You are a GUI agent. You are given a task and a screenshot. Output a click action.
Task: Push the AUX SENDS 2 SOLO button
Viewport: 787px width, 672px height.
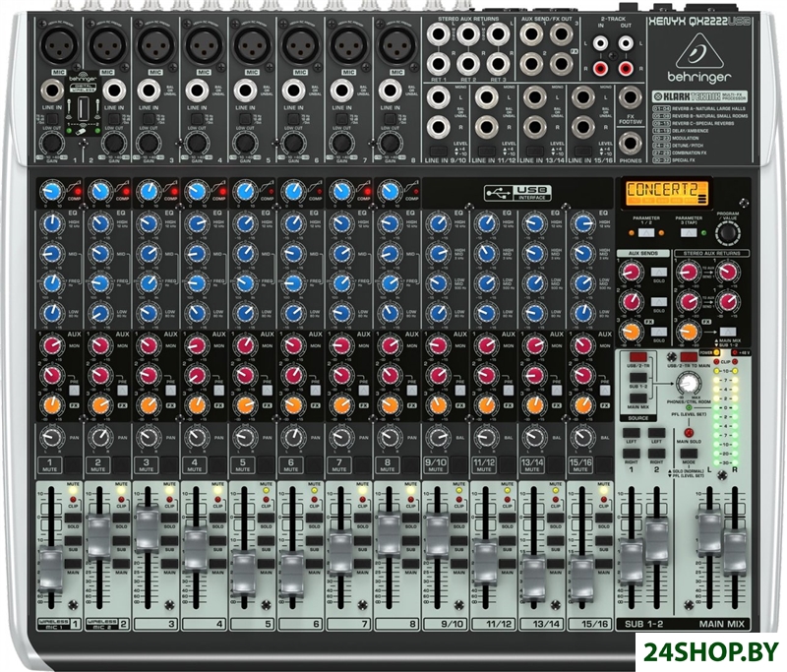point(659,302)
